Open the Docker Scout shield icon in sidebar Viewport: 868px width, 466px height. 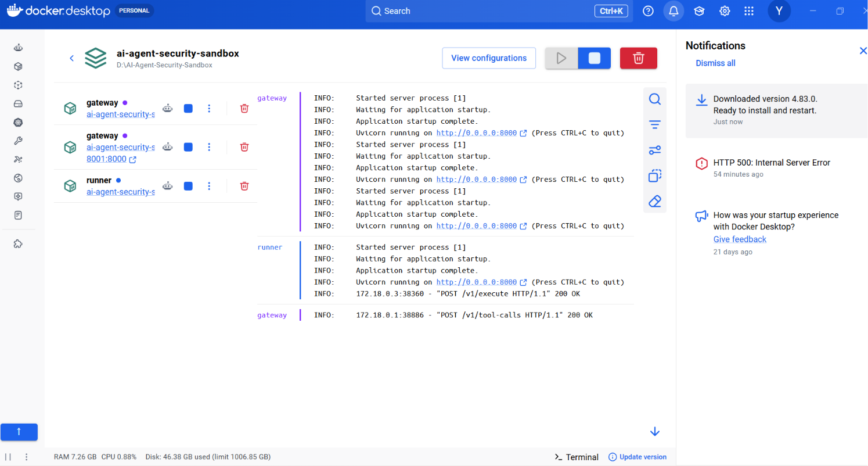(18, 196)
